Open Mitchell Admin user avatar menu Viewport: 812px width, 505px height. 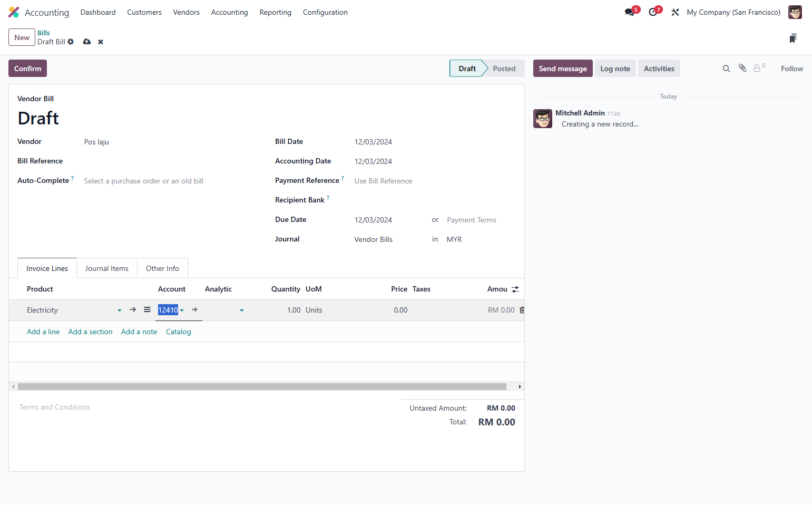tap(795, 12)
